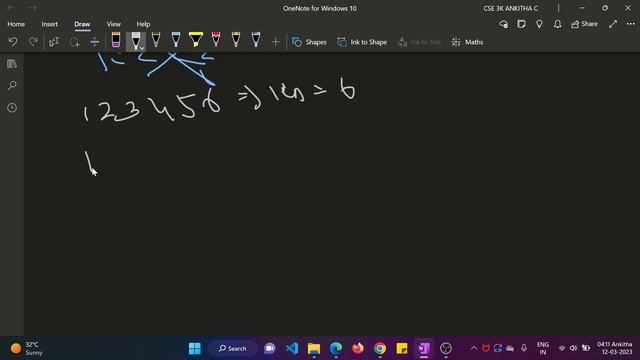The height and width of the screenshot is (360, 640).
Task: Open the Insert tab
Action: point(49,24)
